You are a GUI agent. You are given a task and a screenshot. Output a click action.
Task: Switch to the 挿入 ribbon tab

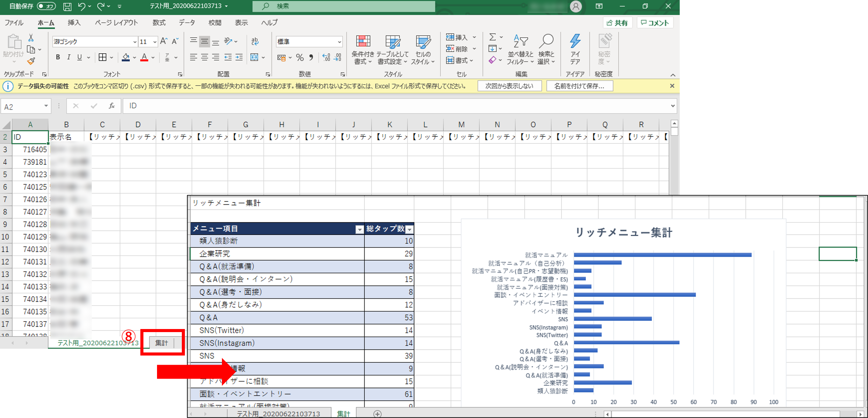click(x=74, y=23)
